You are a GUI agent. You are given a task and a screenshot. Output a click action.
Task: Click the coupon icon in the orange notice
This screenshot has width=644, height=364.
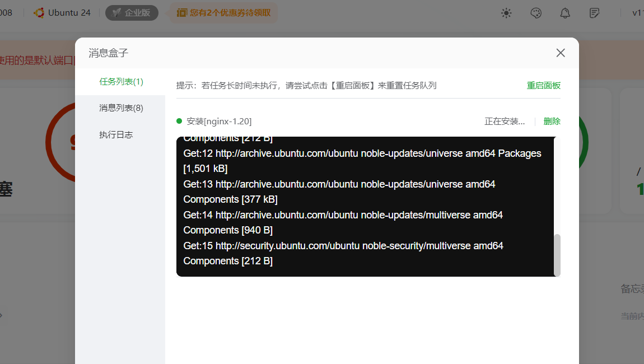180,13
